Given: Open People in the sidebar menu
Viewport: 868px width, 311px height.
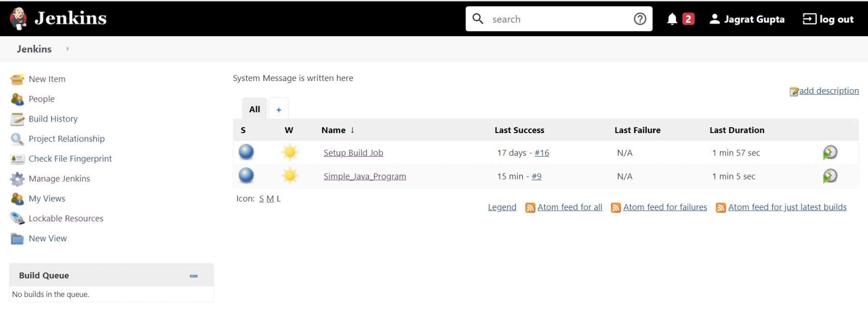Looking at the screenshot, I should point(41,99).
